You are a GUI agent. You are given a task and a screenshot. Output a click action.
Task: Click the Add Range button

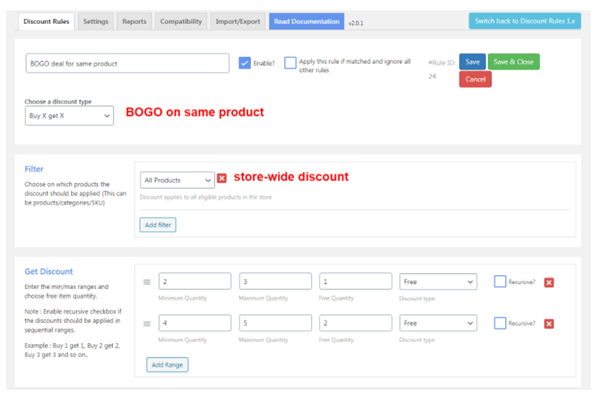click(167, 365)
